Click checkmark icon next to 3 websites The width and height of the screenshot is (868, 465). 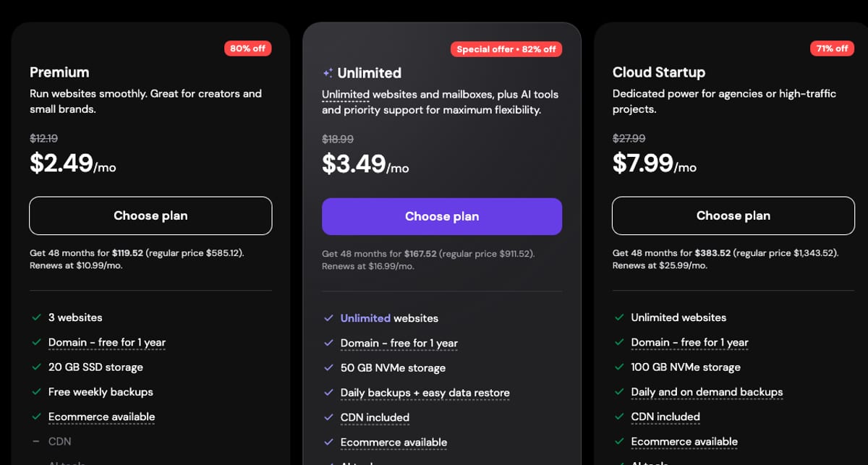coord(36,317)
